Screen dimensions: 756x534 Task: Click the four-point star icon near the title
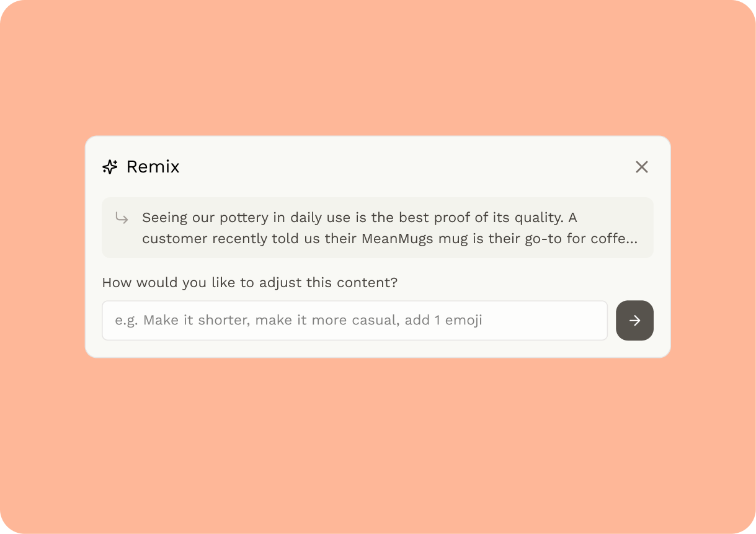coord(110,167)
